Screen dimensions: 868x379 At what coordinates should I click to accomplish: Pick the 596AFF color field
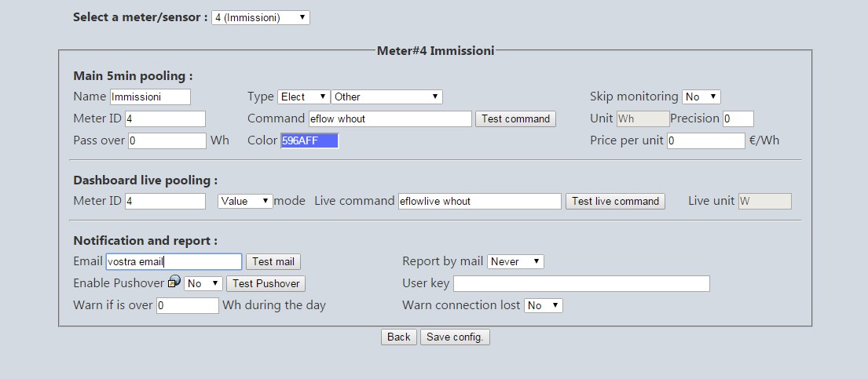(x=309, y=140)
